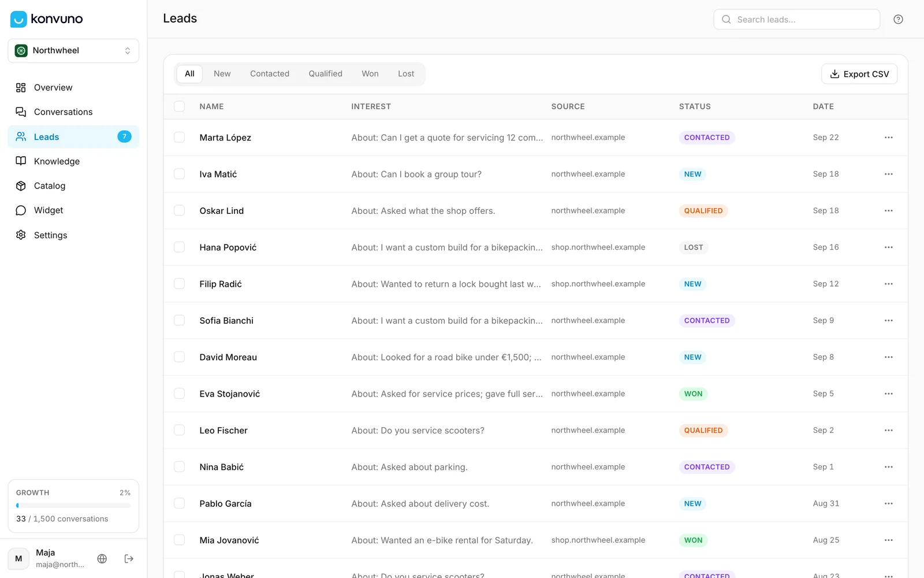Viewport: 924px width, 578px height.
Task: Open Settings gear icon
Action: [21, 235]
